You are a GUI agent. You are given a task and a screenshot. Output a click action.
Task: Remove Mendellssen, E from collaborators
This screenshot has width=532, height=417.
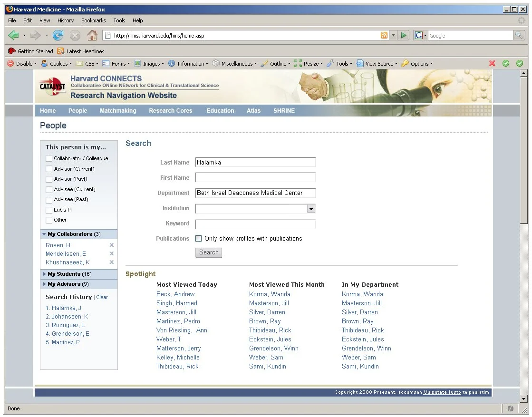click(112, 254)
